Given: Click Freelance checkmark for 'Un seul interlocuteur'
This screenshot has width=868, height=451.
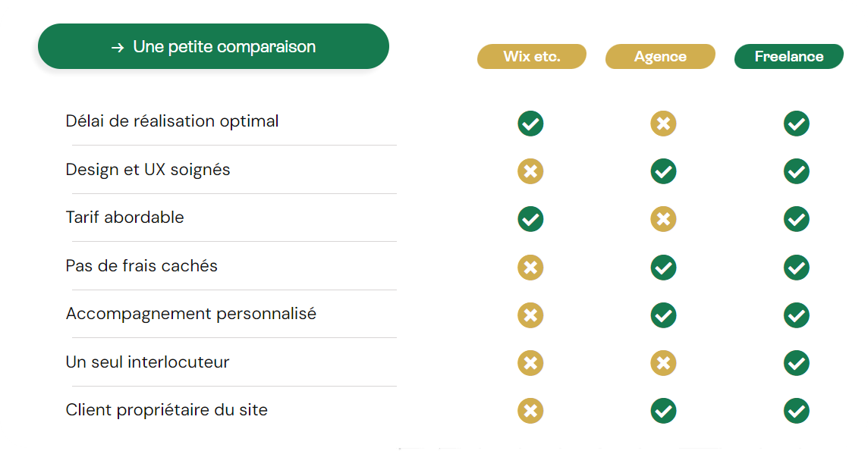Looking at the screenshot, I should [796, 363].
